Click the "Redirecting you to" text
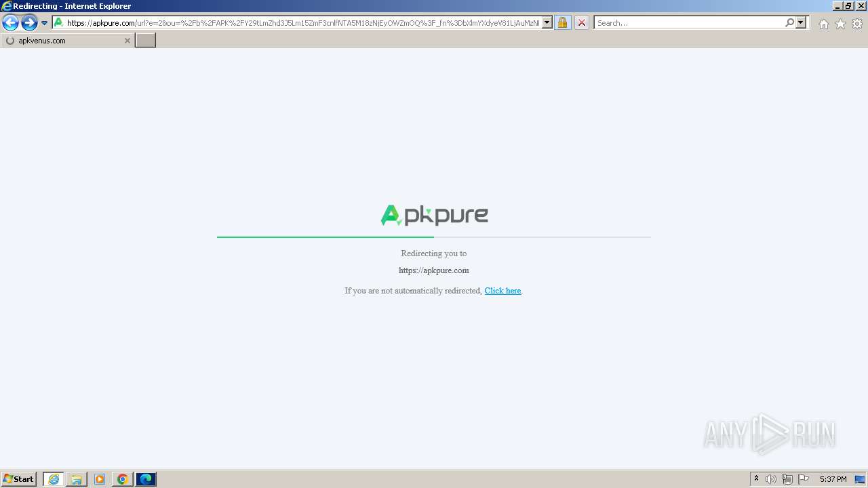Screen dimensions: 868x488 click(434, 253)
